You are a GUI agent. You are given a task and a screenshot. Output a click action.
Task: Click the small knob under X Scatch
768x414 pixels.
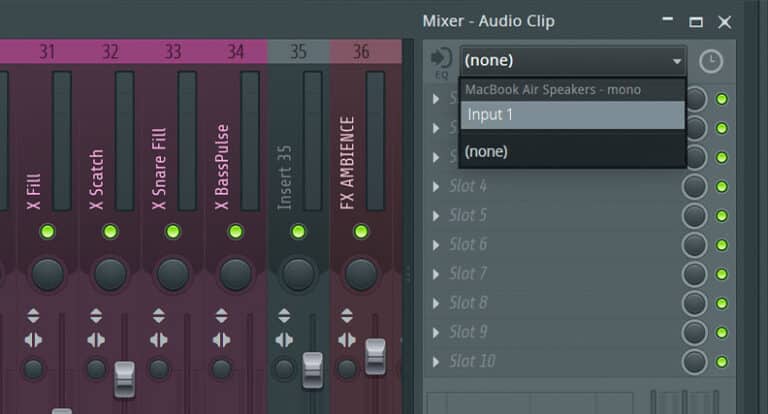[x=96, y=369]
